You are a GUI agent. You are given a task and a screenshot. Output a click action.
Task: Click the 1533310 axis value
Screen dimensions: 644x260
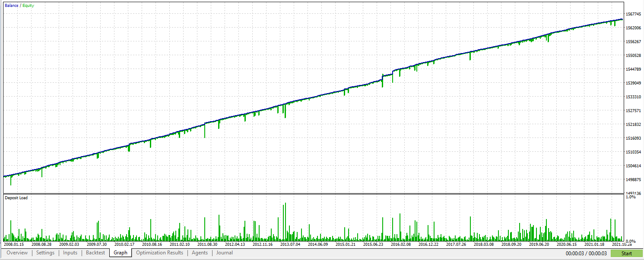pos(634,97)
